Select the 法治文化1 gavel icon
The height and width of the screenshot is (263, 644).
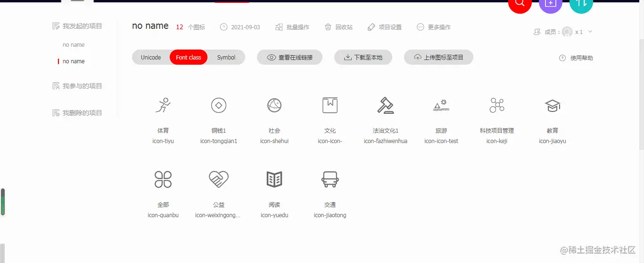(386, 105)
